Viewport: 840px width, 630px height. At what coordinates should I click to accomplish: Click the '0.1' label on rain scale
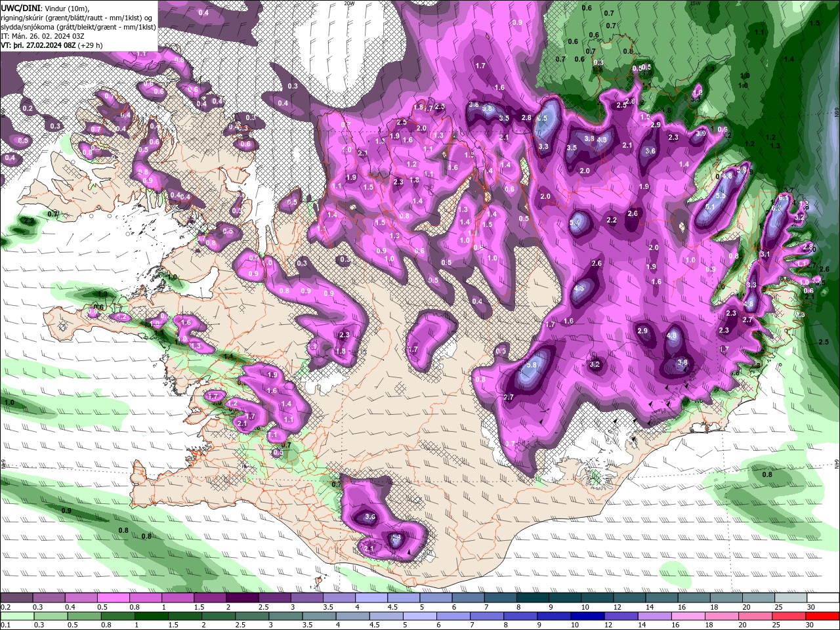coord(5,625)
